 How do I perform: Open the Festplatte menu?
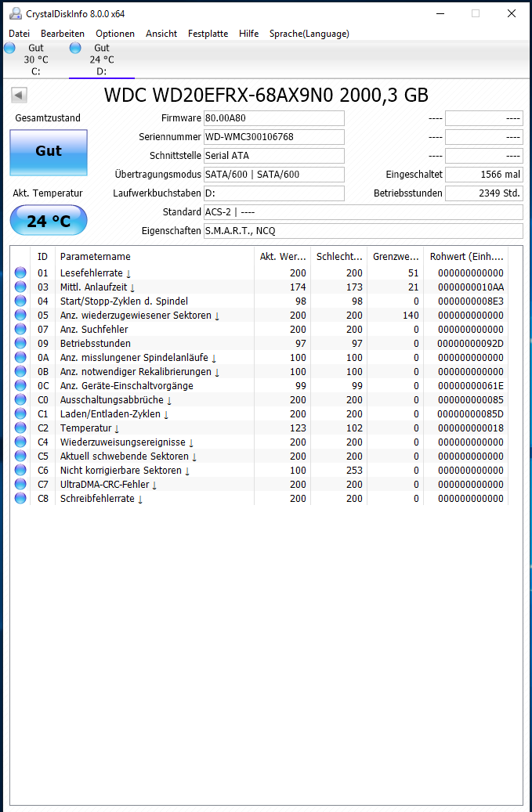click(208, 34)
